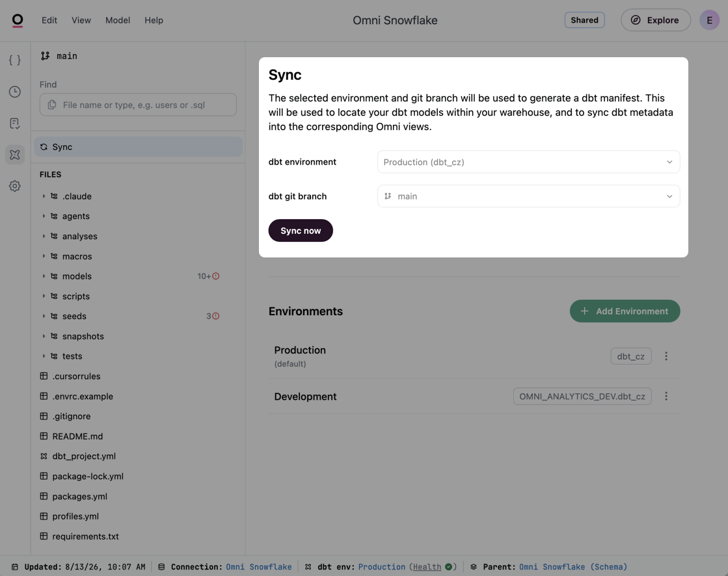Click the Explore button
This screenshot has width=728, height=576.
(x=656, y=20)
